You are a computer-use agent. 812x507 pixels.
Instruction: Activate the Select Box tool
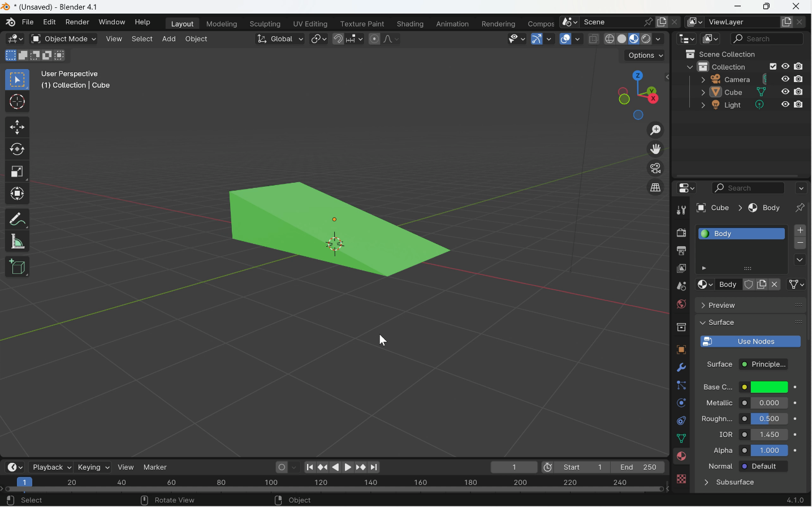click(x=17, y=80)
